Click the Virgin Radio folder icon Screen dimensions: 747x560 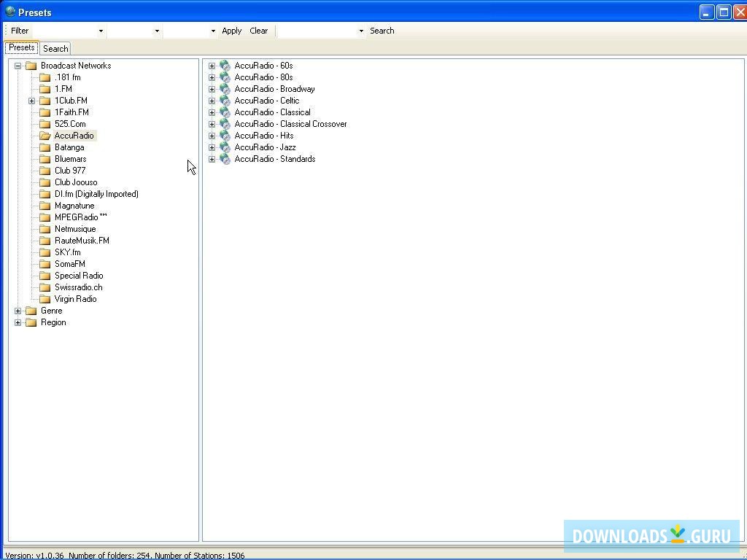tap(44, 299)
